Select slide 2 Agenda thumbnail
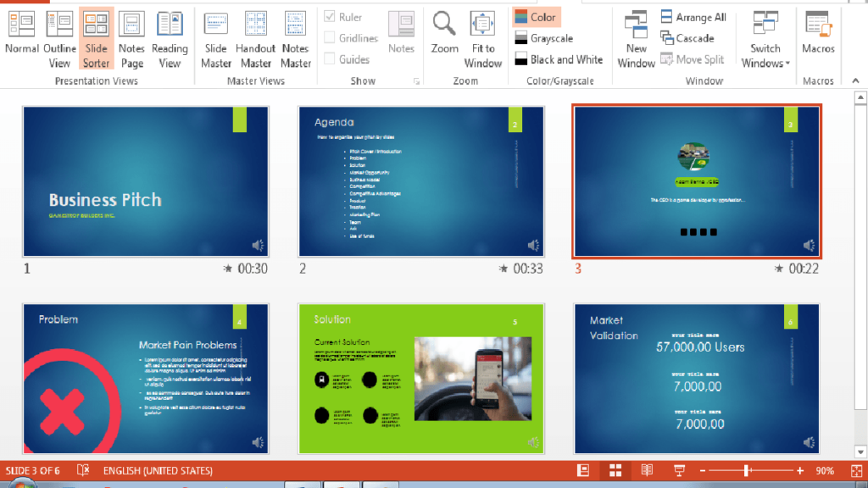The image size is (868, 488). click(421, 181)
